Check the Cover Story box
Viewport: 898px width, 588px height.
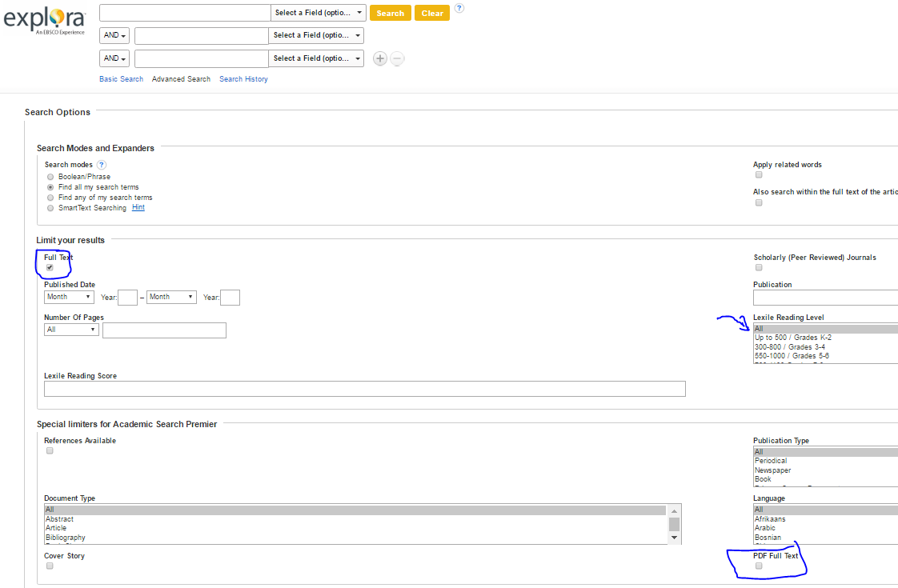[x=50, y=566]
